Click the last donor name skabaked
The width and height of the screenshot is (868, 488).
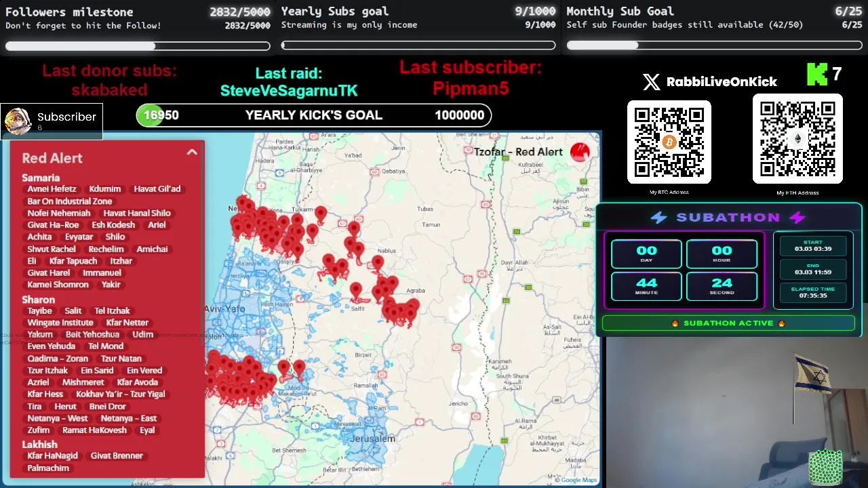coord(109,89)
